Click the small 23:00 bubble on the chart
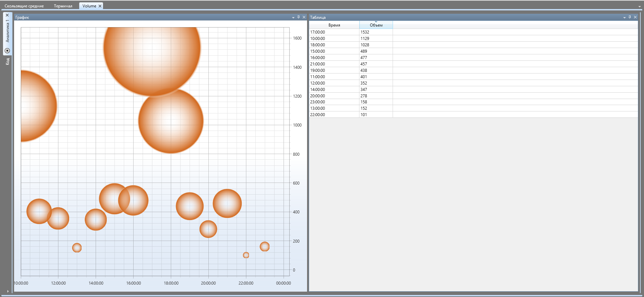Image resolution: width=644 pixels, height=297 pixels. [x=265, y=247]
